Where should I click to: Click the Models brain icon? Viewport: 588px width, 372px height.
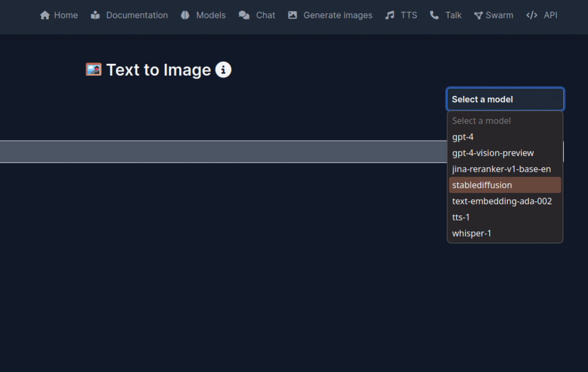pos(185,15)
